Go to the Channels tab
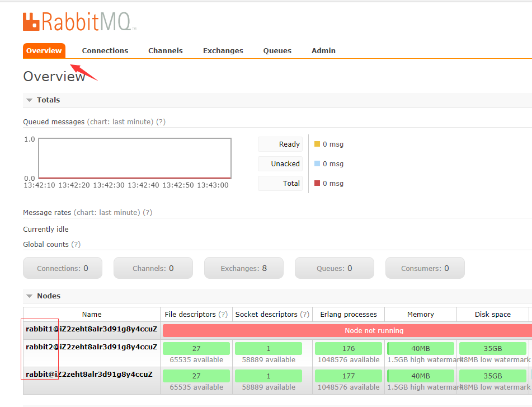 coord(166,51)
